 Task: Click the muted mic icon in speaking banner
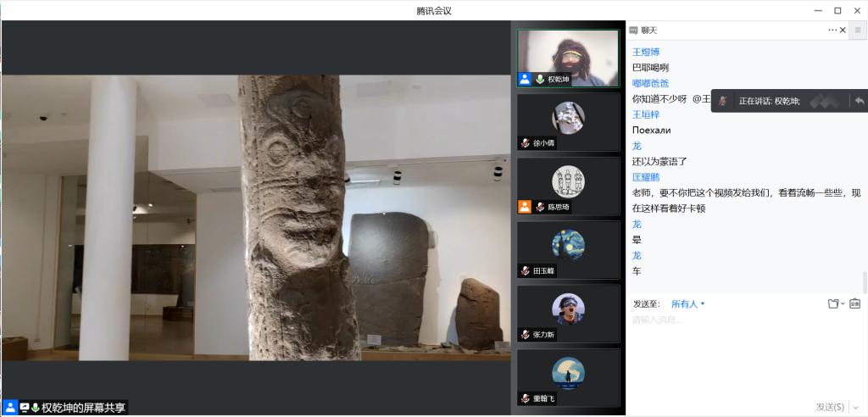click(x=723, y=100)
